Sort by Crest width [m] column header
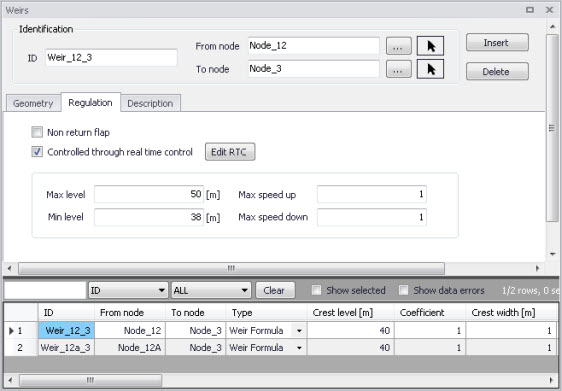Viewport: 562px width, 391px height. [x=511, y=313]
